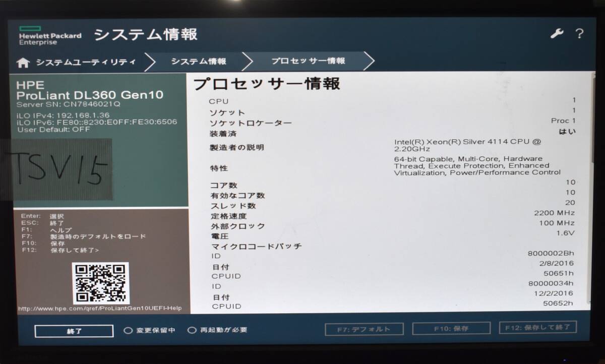The width and height of the screenshot is (605, 364).
Task: Select the 外部クロック row label
Action: 238,226
